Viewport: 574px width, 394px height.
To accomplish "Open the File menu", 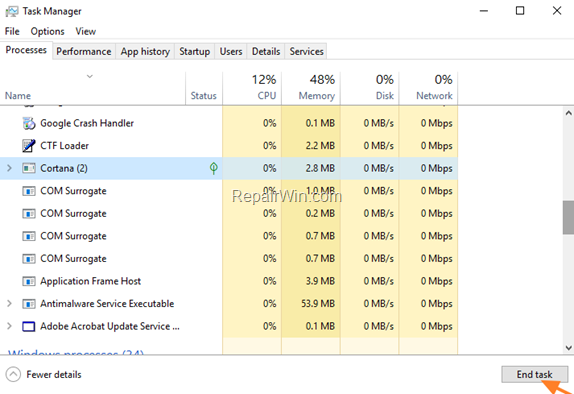I will 12,31.
